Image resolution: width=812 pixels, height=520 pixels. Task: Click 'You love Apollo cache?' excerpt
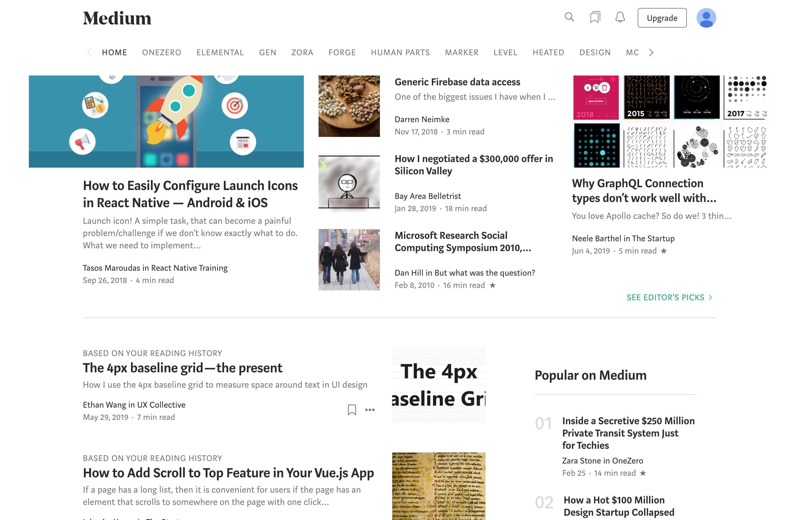click(652, 216)
